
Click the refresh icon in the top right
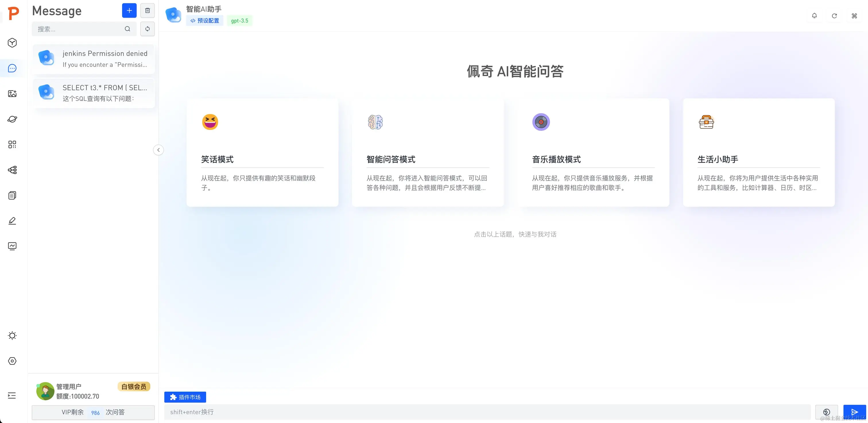(834, 16)
